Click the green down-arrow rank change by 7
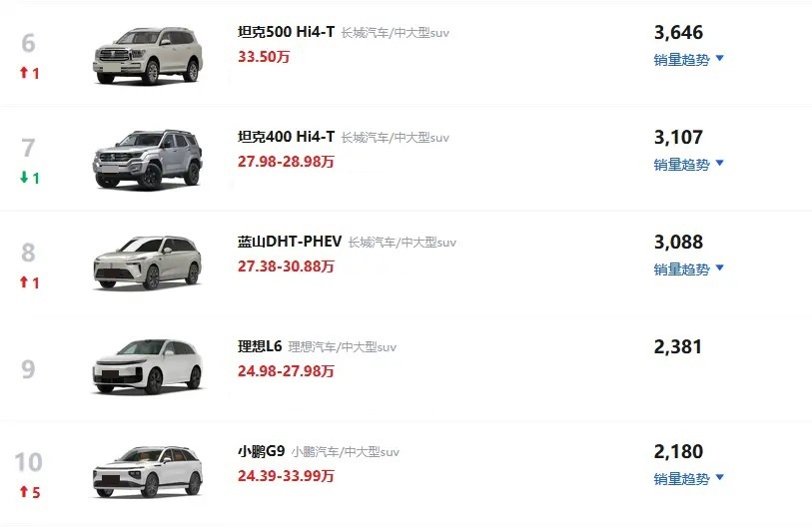The height and width of the screenshot is (532, 812). tap(30, 178)
